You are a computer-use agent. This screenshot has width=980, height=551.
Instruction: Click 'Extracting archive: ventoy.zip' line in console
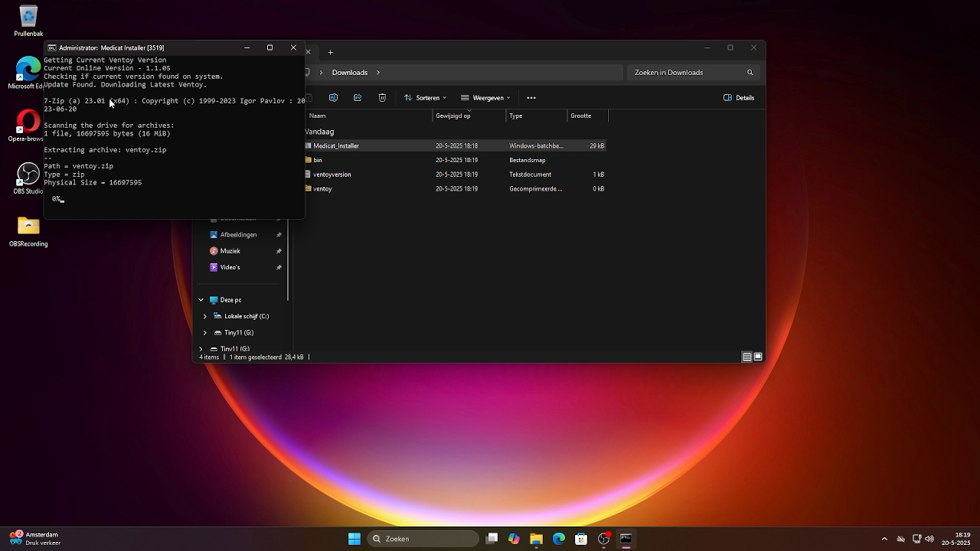coord(105,150)
